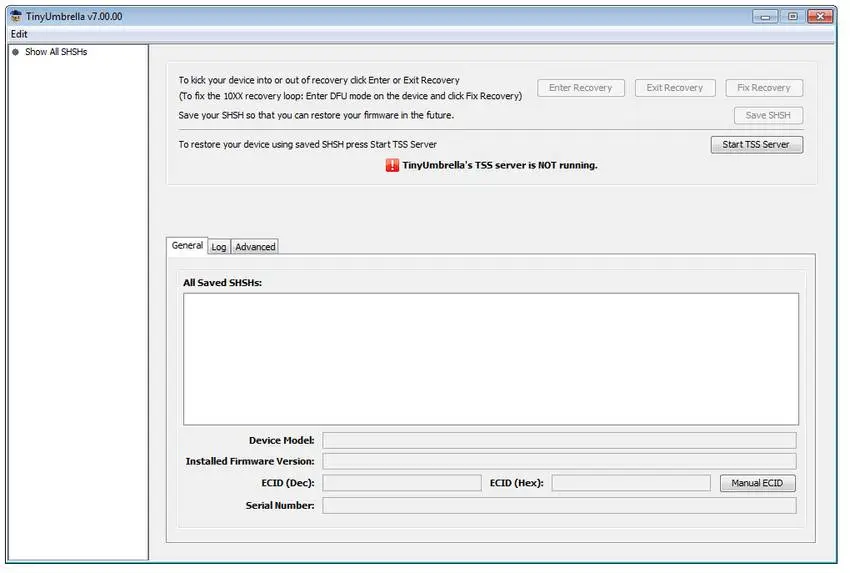Screen dimensions: 850x573
Task: Close the TinyUmbrella window
Action: point(820,17)
